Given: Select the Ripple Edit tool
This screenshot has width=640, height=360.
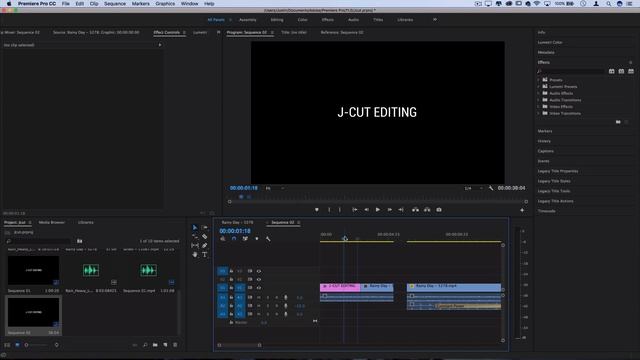Looking at the screenshot, I should point(195,236).
